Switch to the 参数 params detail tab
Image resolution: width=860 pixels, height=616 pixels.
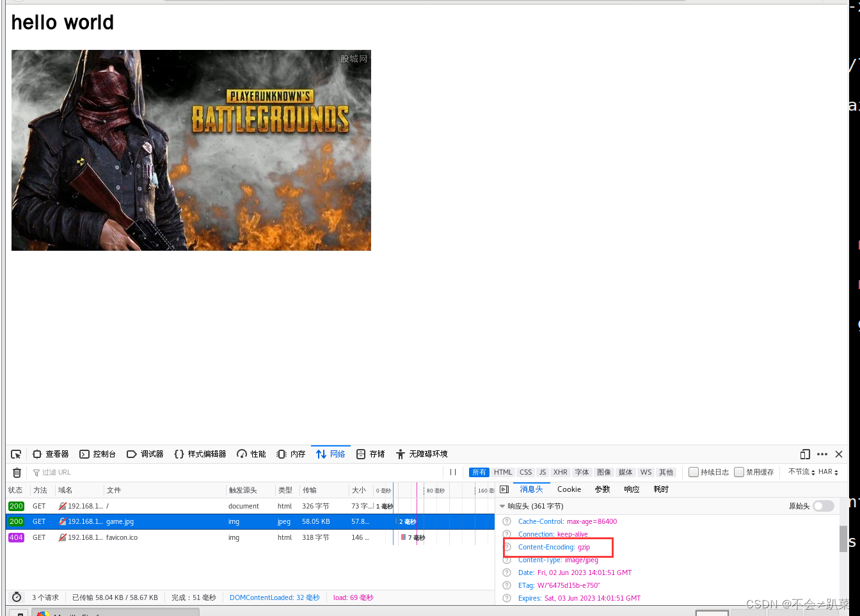pos(603,489)
